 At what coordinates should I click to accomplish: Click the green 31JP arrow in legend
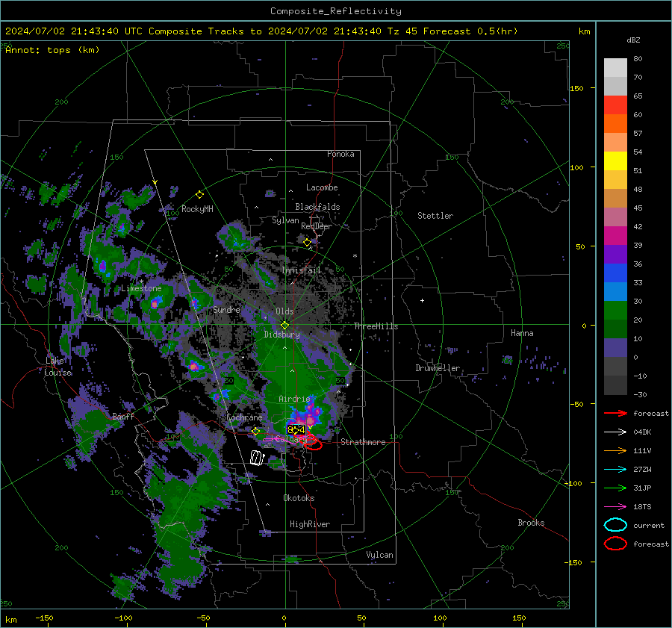coord(615,488)
